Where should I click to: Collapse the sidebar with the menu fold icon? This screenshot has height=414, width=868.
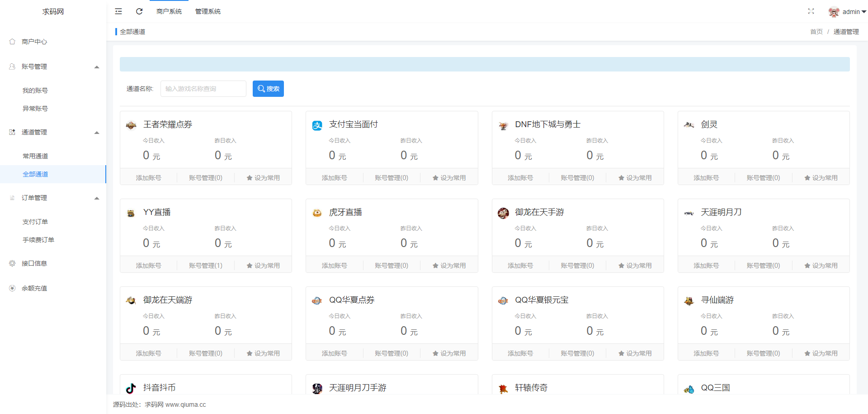click(118, 11)
